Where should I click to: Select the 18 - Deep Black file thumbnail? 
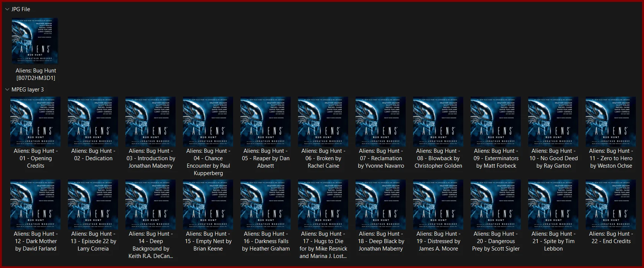[x=381, y=205]
